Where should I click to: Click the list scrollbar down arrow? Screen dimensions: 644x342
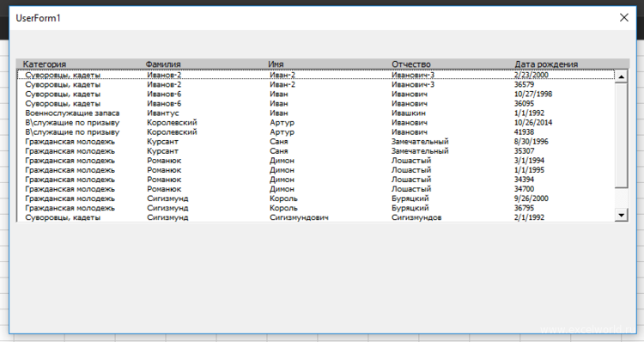(x=621, y=215)
